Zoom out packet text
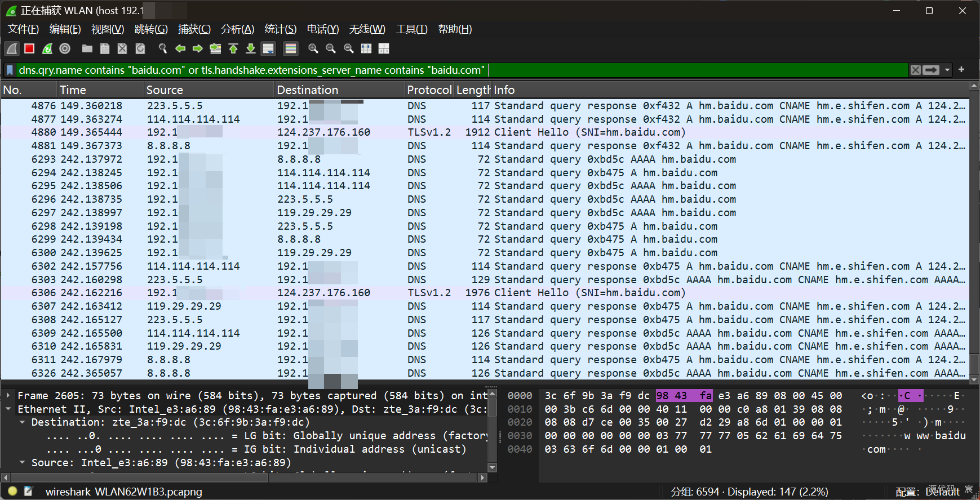This screenshot has width=980, height=500. coord(331,48)
